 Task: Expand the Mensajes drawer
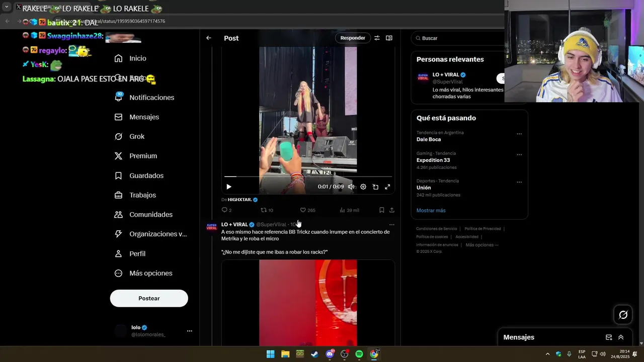(621, 337)
